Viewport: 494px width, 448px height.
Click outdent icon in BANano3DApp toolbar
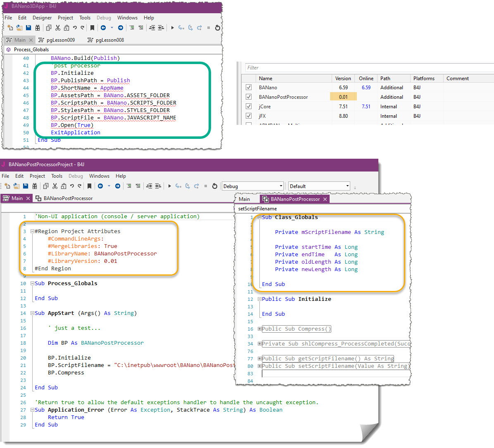(x=152, y=28)
